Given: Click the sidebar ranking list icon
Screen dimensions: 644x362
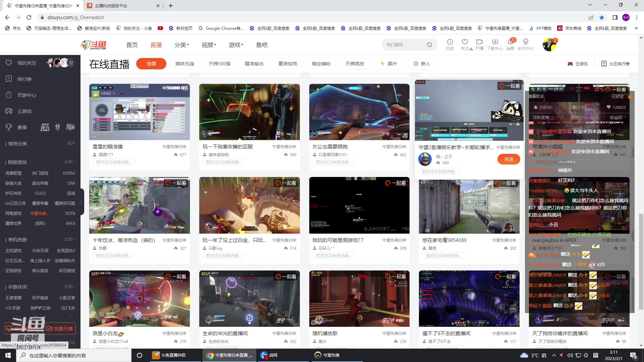Looking at the screenshot, I should pos(9,79).
